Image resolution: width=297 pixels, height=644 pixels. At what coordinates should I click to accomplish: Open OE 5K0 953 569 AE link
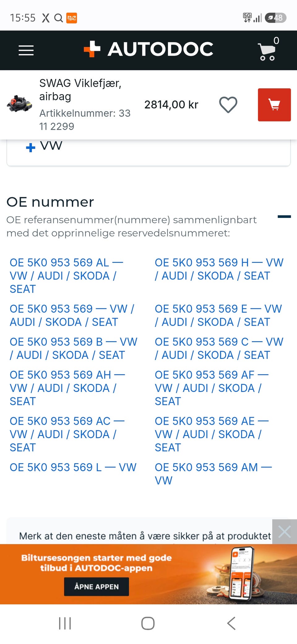click(212, 434)
